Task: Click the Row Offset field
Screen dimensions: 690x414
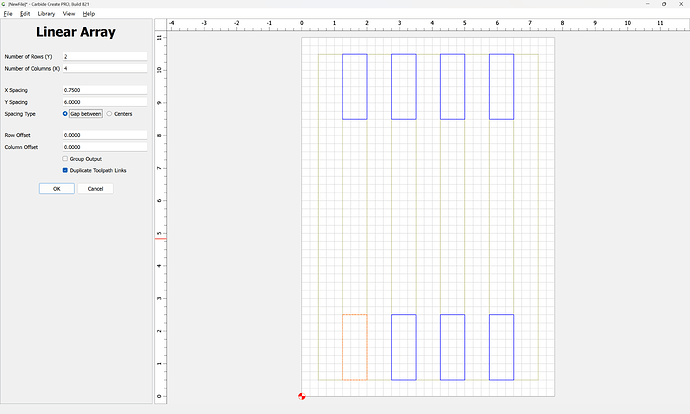Action: click(x=104, y=135)
